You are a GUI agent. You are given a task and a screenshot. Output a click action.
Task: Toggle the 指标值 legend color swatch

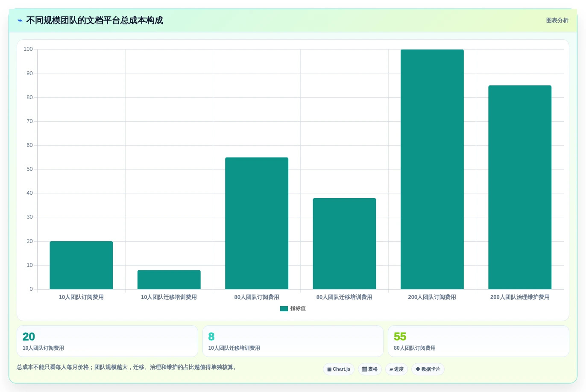point(284,309)
